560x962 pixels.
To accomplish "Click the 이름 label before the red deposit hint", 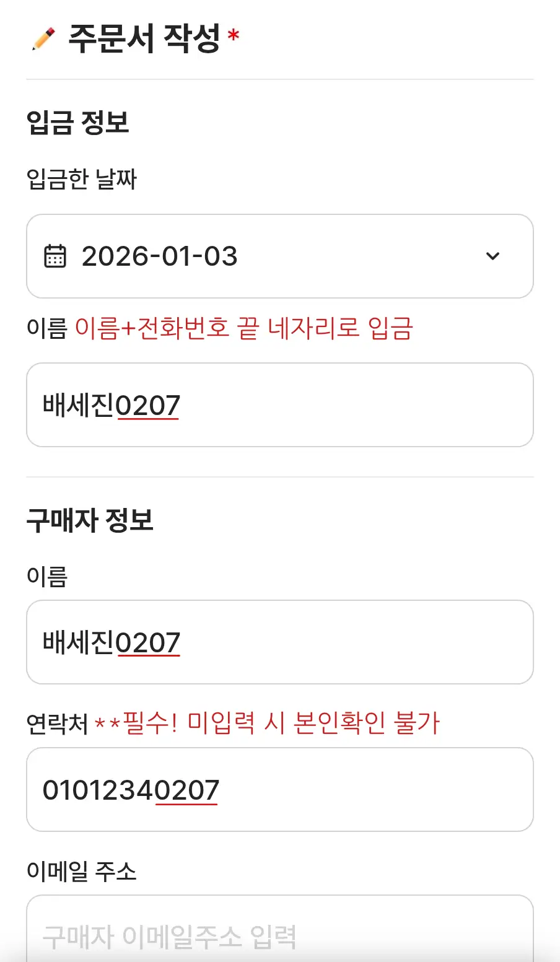I will tap(46, 328).
